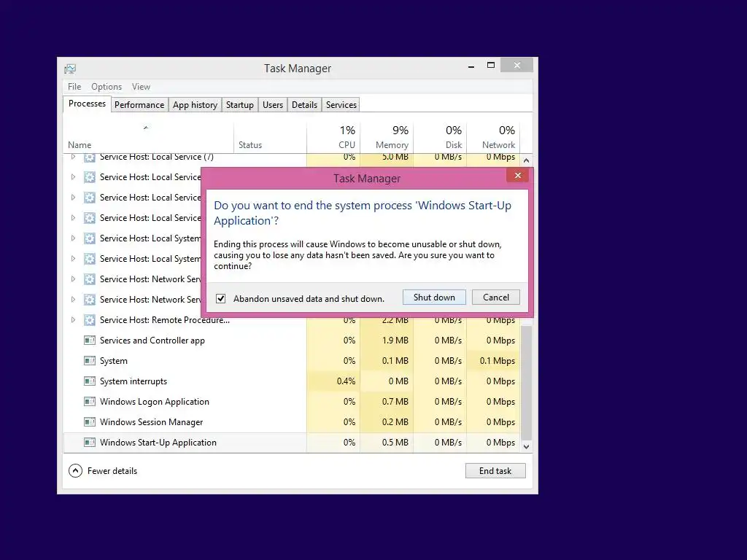
Task: Click the Service Host: Remote Procedure... row name
Action: [x=164, y=320]
